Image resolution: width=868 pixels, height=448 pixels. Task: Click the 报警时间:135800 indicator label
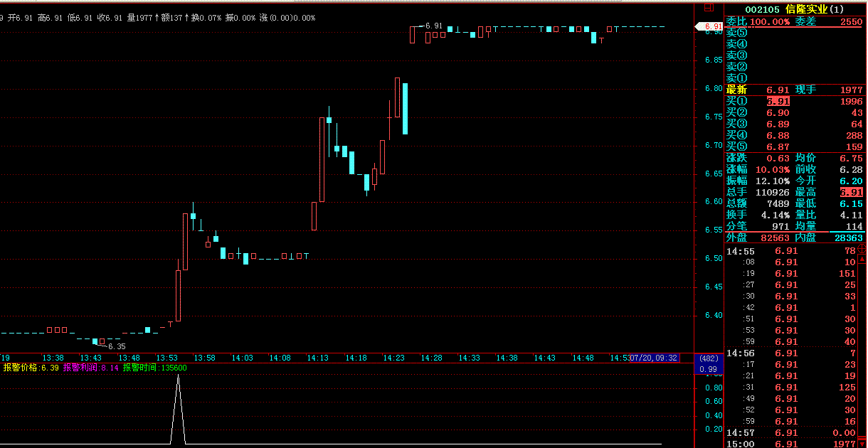click(x=154, y=368)
